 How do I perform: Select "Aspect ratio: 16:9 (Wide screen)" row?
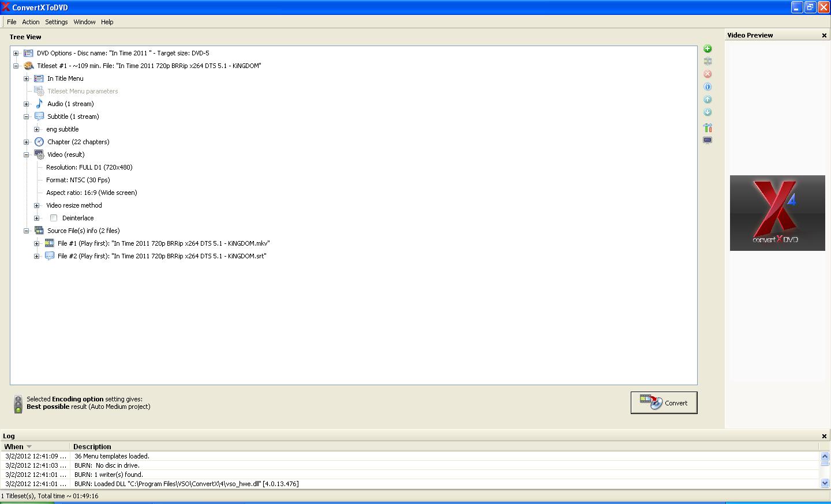[x=92, y=193]
